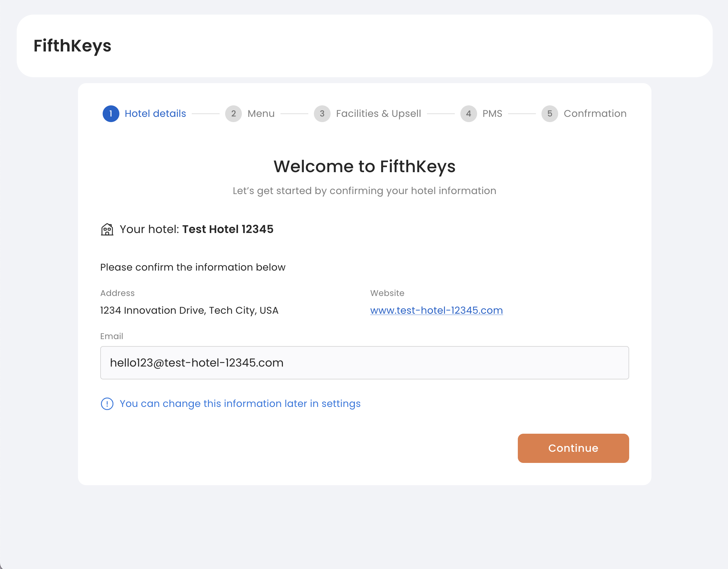
Task: Go to the Confrmation step label
Action: click(595, 114)
